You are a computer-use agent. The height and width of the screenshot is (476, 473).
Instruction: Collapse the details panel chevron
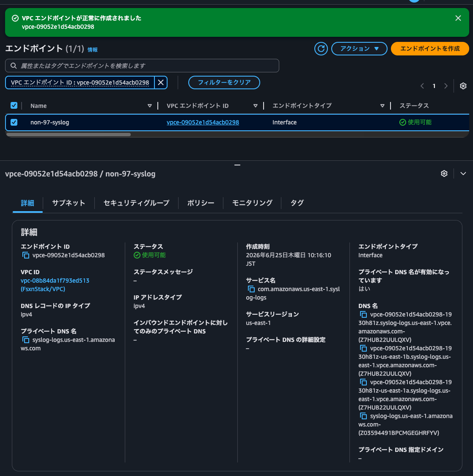(x=463, y=173)
